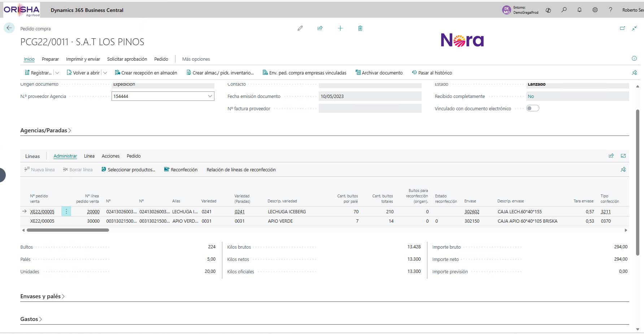644x334 pixels.
Task: Open the Preparar tab
Action: (x=50, y=59)
